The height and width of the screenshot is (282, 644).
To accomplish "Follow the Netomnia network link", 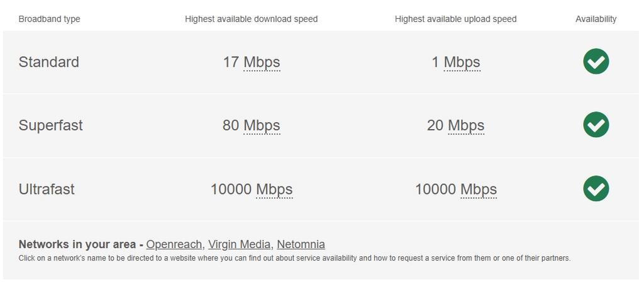I will [x=301, y=244].
